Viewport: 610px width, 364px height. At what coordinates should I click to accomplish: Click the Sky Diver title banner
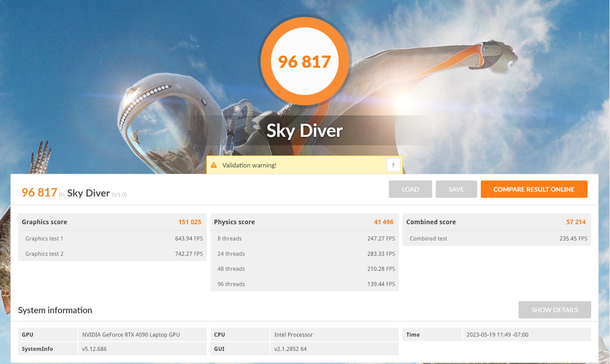304,131
